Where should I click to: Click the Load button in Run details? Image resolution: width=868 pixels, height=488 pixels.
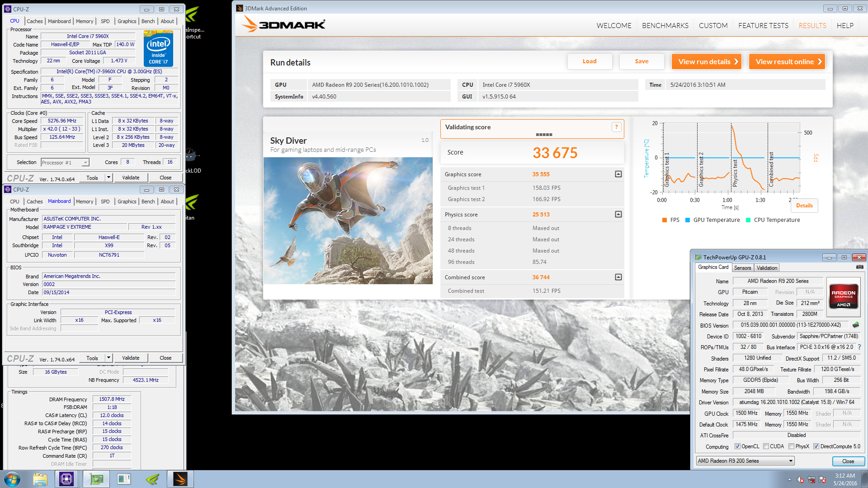point(590,61)
